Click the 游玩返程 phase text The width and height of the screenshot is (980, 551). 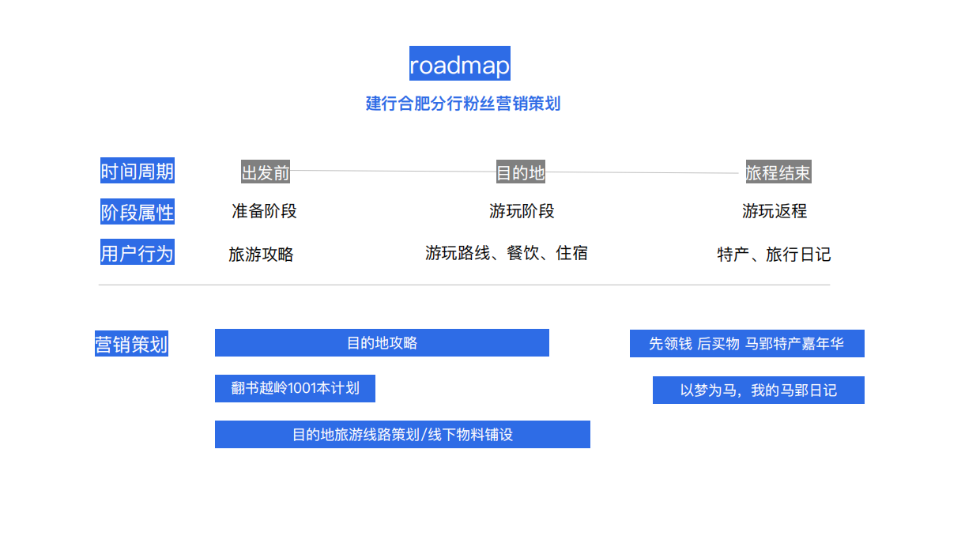(773, 211)
